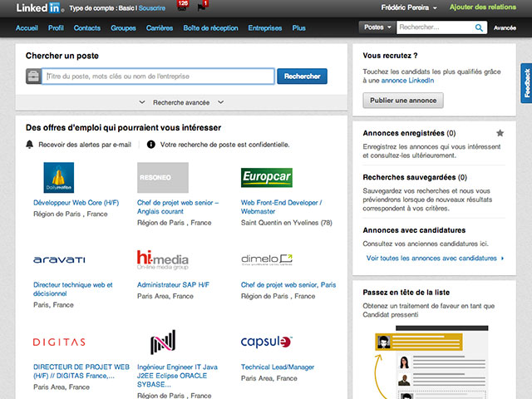This screenshot has width=532, height=399.
Task: Click the magnifier search icon in top bar
Action: click(x=479, y=27)
